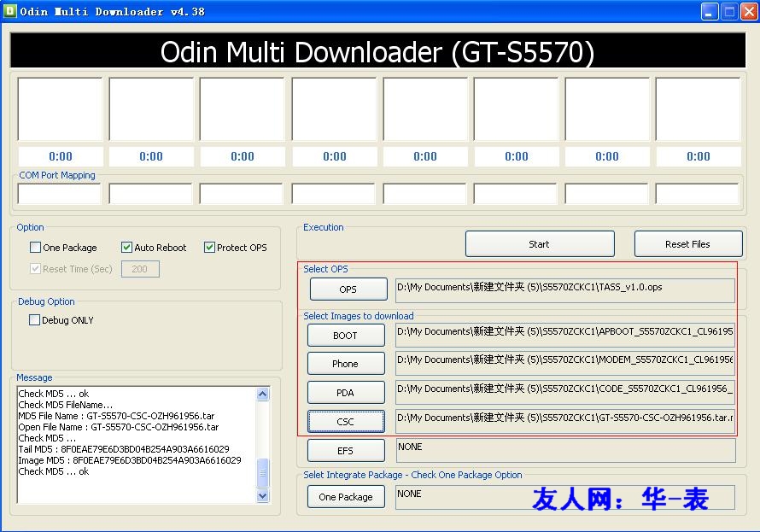Click the first COM Port Mapping box
This screenshot has height=532, width=760.
(59, 194)
